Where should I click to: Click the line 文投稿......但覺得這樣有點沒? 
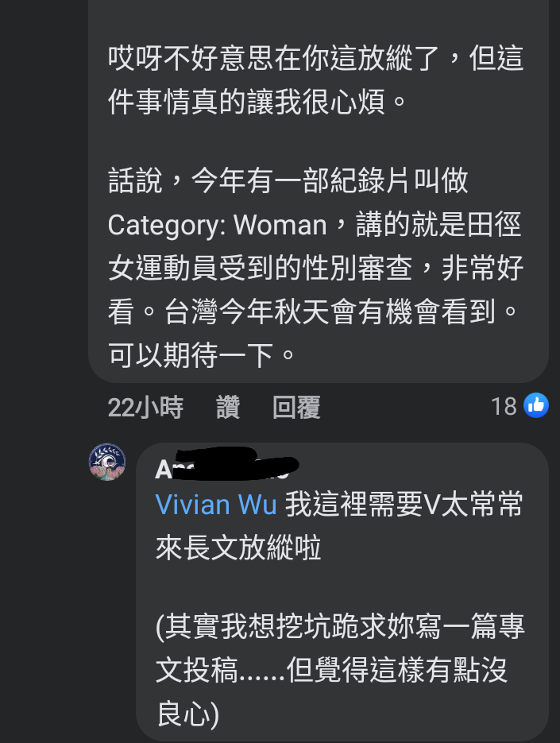tap(332, 670)
